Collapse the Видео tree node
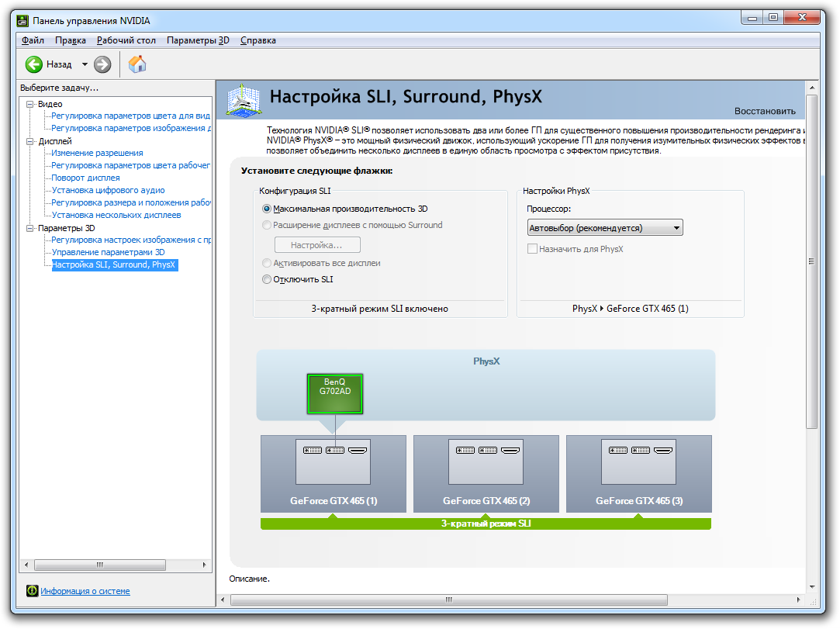Screen dimensions: 840x629 [x=30, y=104]
